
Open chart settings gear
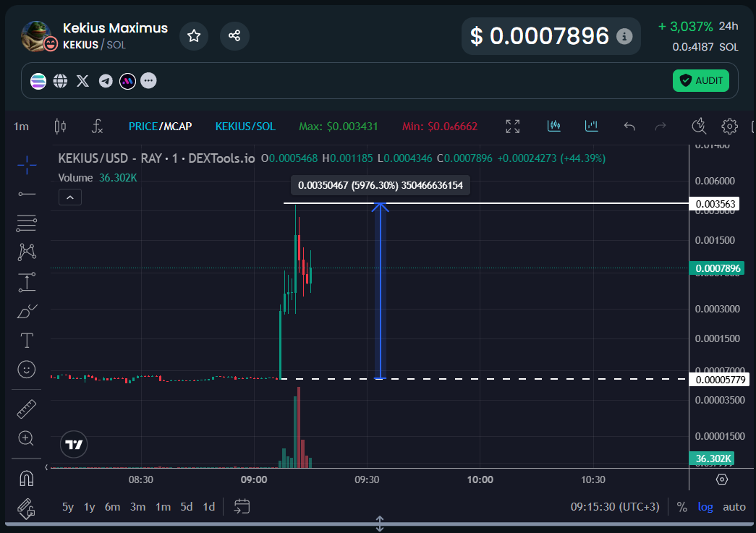[729, 127]
